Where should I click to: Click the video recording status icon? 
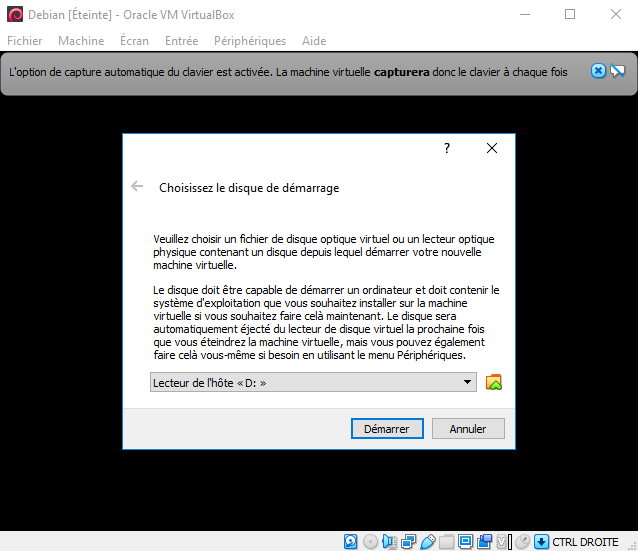[x=485, y=542]
